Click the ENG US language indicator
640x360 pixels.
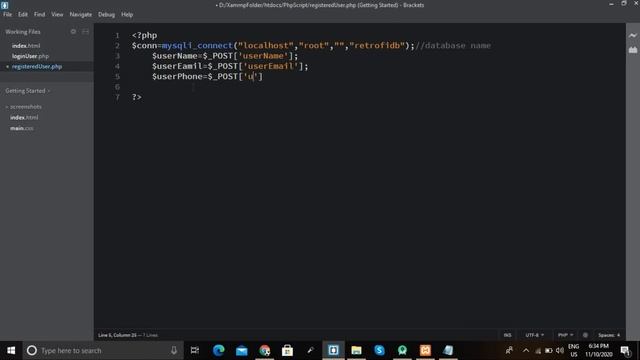click(573, 350)
